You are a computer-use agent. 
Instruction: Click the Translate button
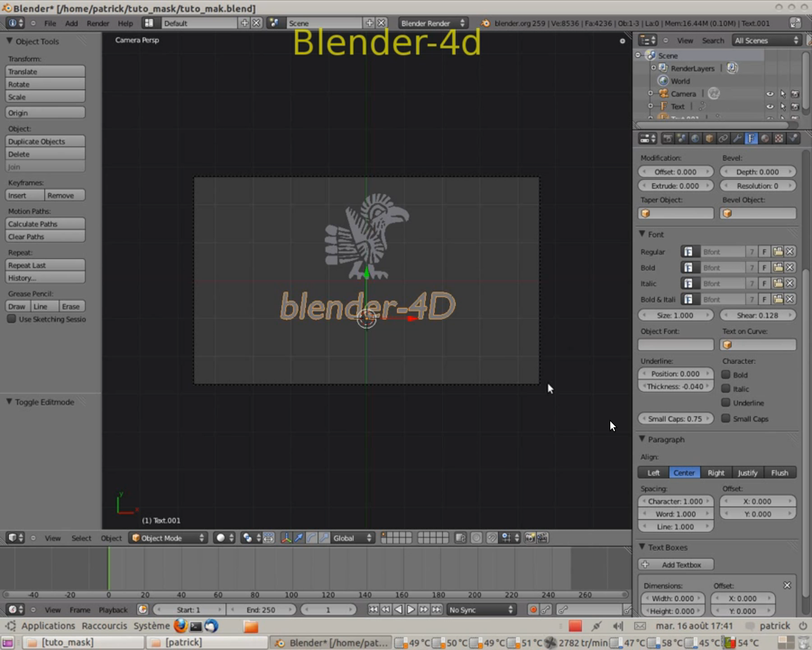[x=45, y=71]
